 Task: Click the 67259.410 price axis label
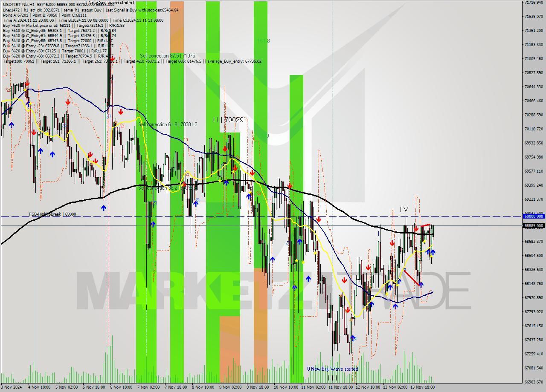click(x=534, y=354)
